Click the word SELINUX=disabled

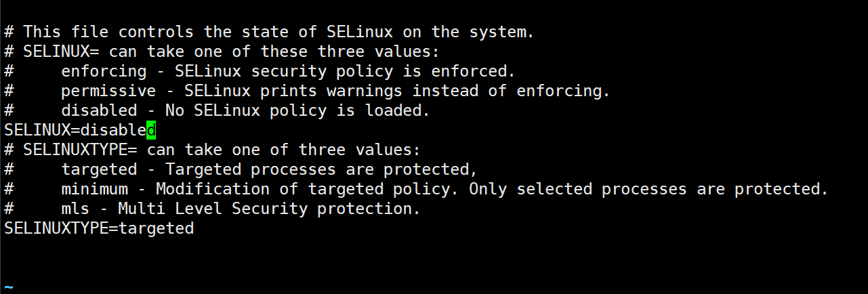pyautogui.click(x=80, y=130)
